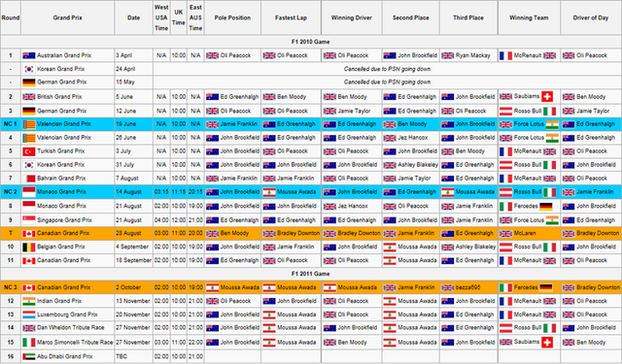Click Austrian flag beside Rosso Bull in Belgian Grand Prix row
This screenshot has height=364, width=622.
pos(505,248)
